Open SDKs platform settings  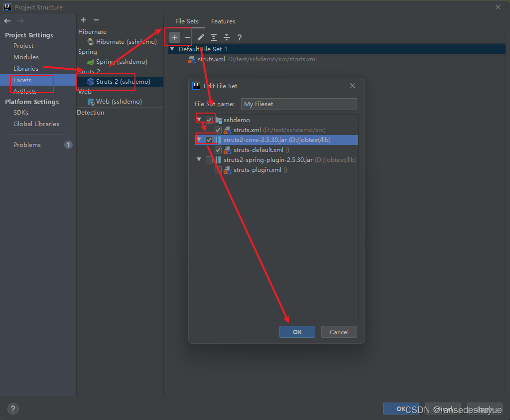(21, 113)
